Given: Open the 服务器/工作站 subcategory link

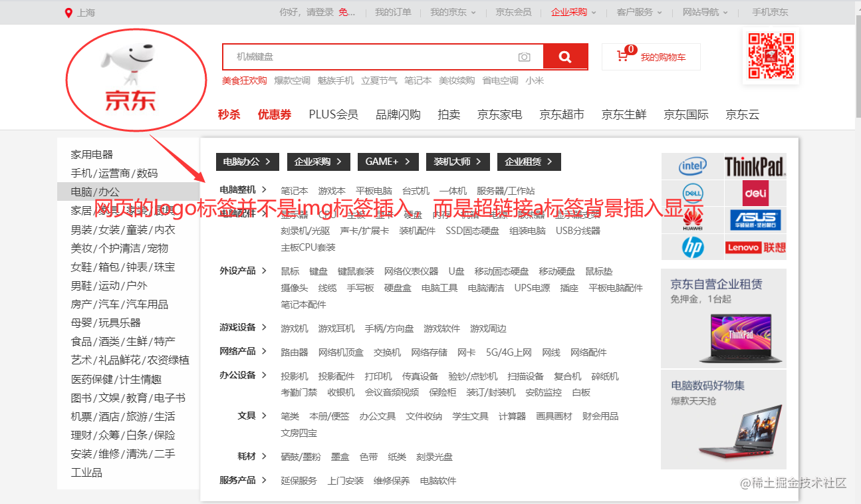Looking at the screenshot, I should (x=506, y=191).
